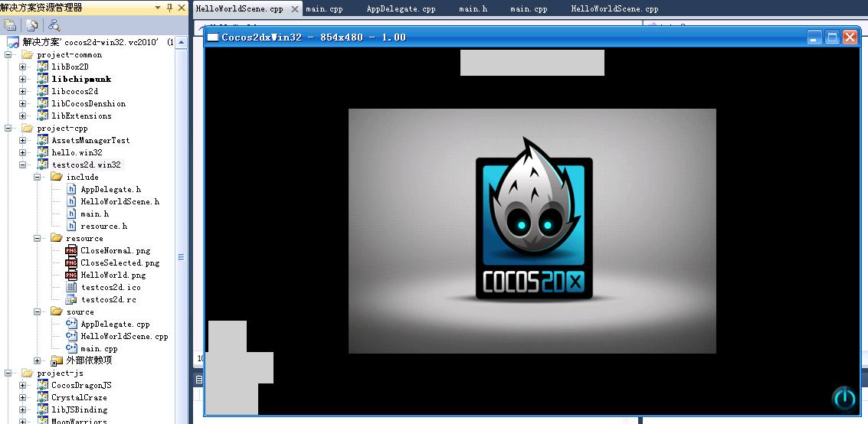Click the libExtensions project icon
Screen dimensions: 868x424
point(43,116)
